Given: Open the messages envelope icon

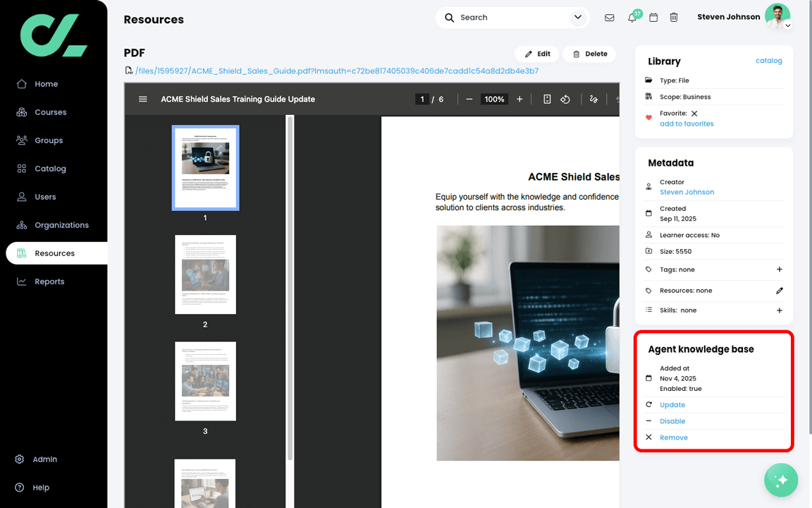Looking at the screenshot, I should (609, 18).
